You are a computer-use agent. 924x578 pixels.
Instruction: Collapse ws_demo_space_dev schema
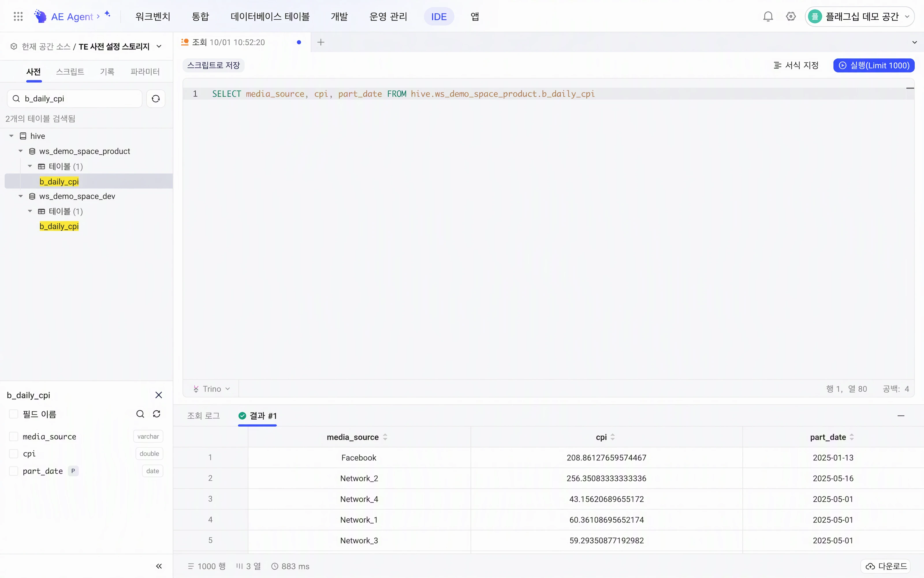pos(21,196)
